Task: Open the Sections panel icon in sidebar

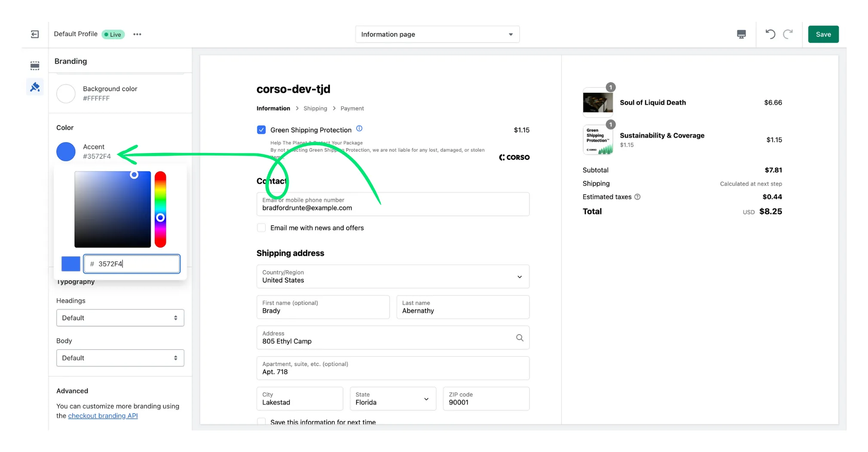Action: coord(35,66)
